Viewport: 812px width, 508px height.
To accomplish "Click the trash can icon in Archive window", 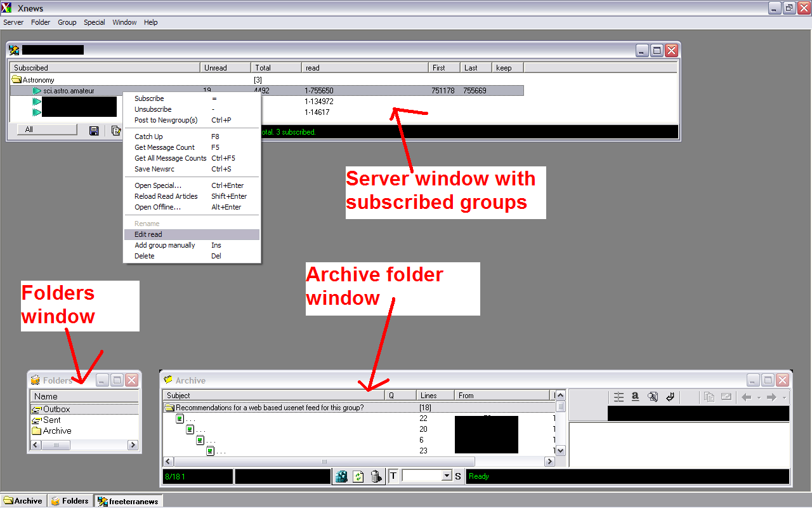I will 375,476.
